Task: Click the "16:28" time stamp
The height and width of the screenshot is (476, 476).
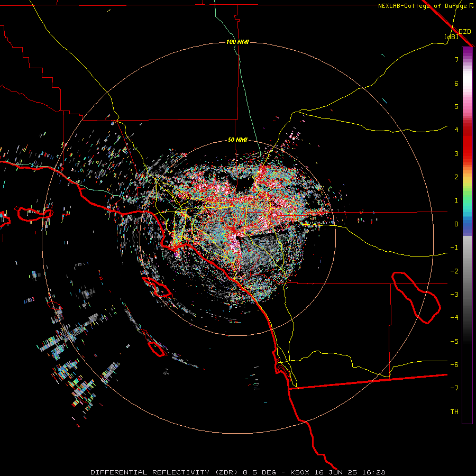Action: (x=373, y=472)
